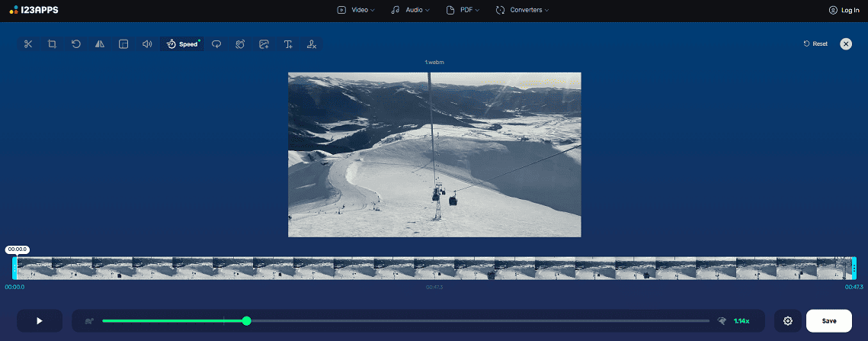Click the left trim handle on timeline
Screen dimensions: 868x341
coord(15,268)
